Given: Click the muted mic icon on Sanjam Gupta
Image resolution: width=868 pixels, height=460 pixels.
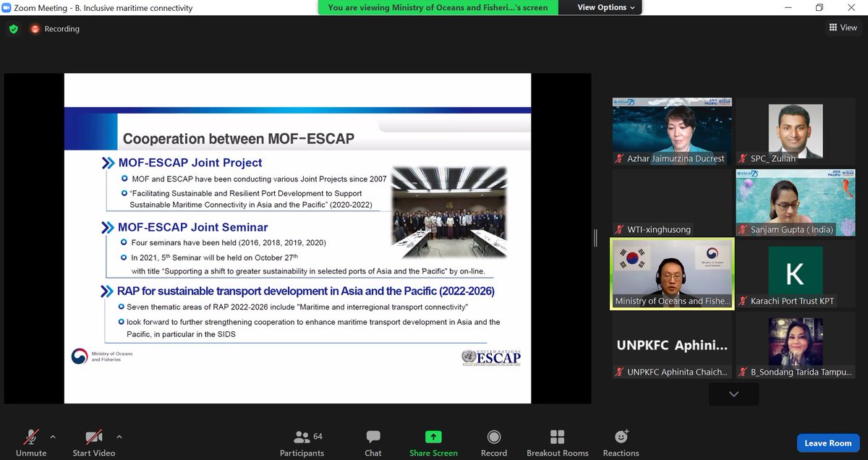Looking at the screenshot, I should 743,230.
